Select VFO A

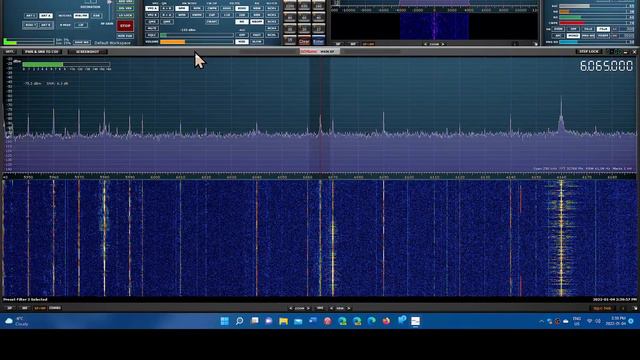coord(152,9)
